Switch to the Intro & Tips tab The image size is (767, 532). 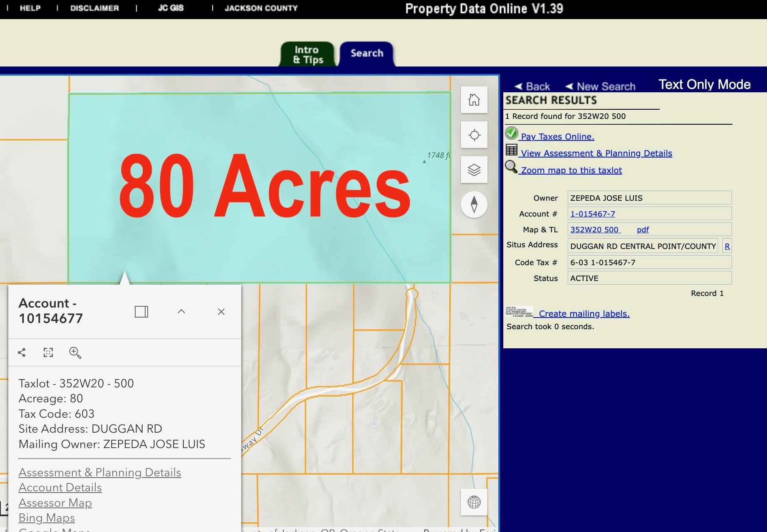coord(307,54)
